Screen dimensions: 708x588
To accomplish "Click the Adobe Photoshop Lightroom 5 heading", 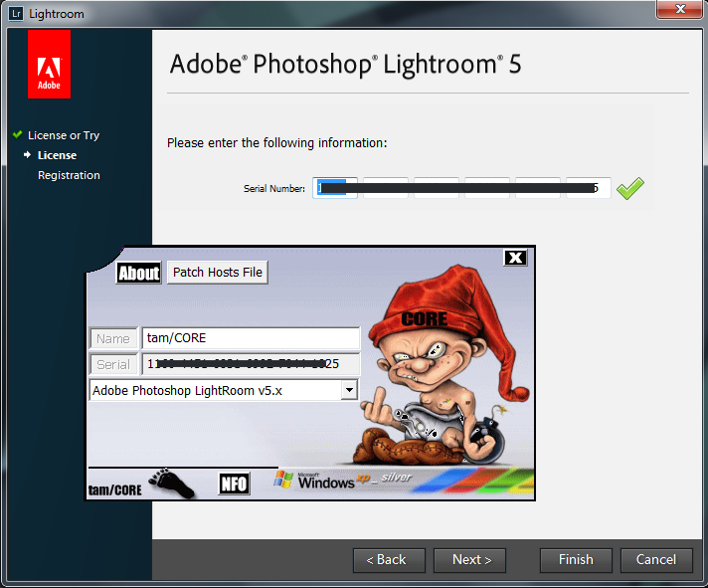I will (x=346, y=64).
